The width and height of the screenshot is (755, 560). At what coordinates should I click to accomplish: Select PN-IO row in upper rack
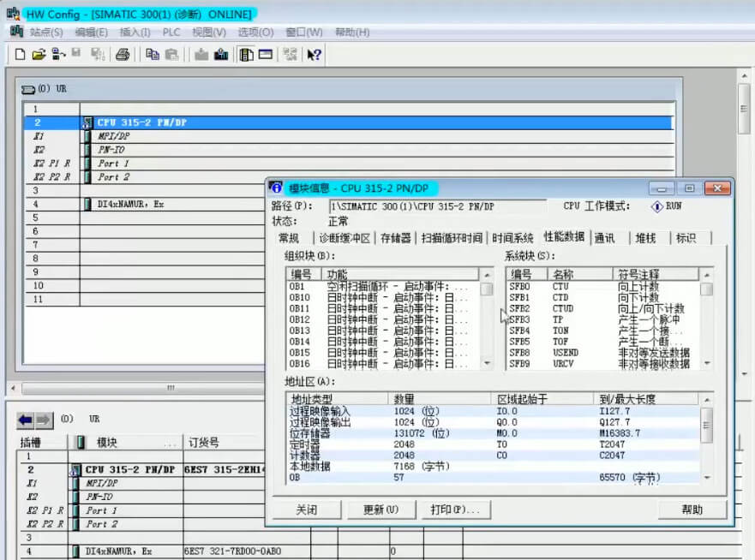coord(349,150)
